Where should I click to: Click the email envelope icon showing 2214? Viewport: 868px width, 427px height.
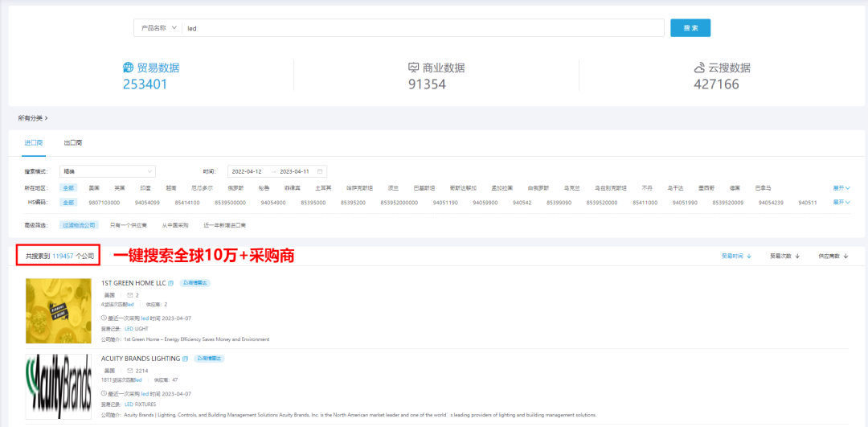pos(130,371)
